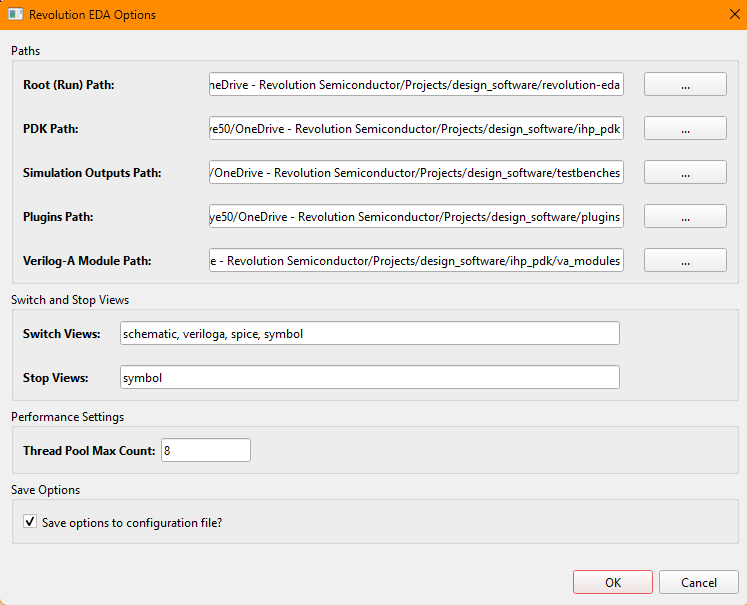Browse for Simulation Outputs Path
Image resolution: width=747 pixels, height=605 pixels.
(685, 172)
